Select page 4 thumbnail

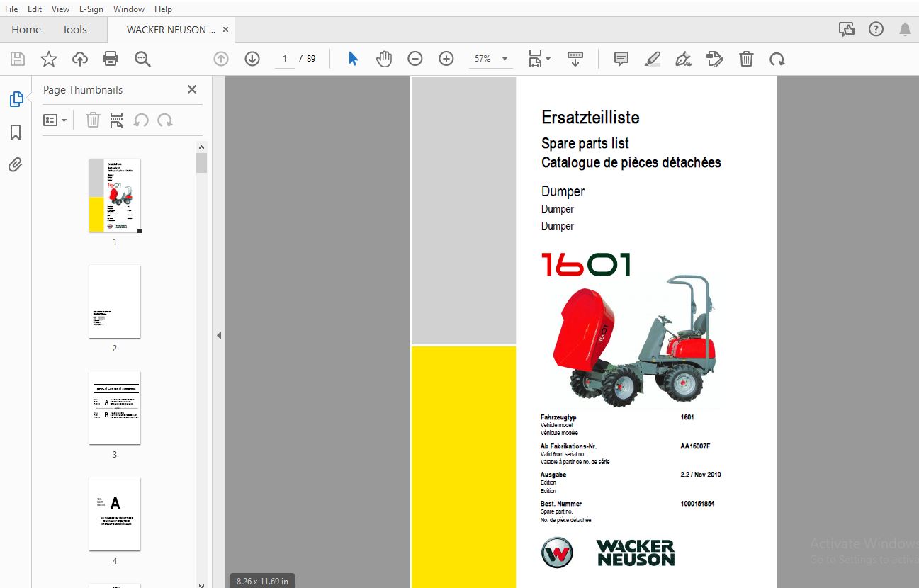[115, 514]
